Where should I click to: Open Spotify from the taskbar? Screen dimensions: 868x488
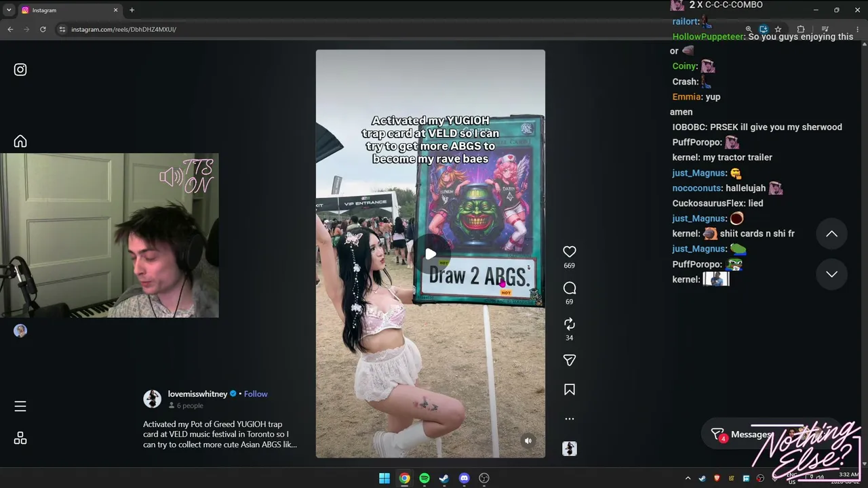coord(425,478)
